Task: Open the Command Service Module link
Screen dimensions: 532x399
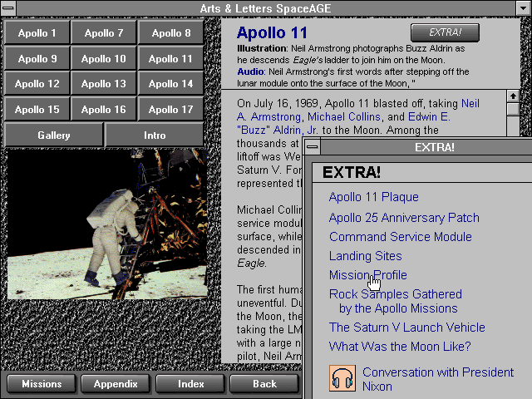Action: tap(401, 236)
